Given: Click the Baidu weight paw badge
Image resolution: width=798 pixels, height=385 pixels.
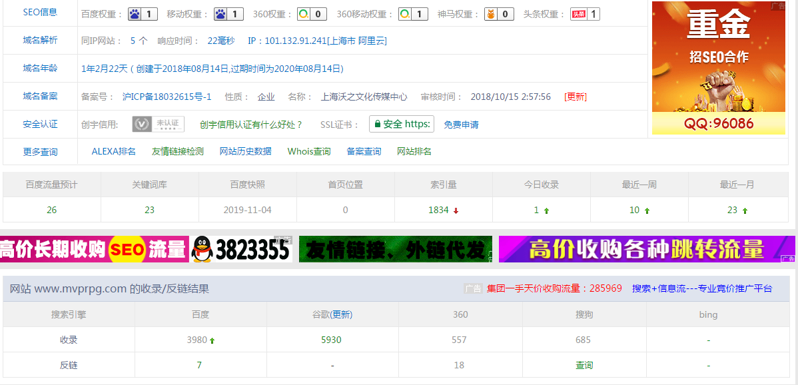Looking at the screenshot, I should click(x=142, y=14).
